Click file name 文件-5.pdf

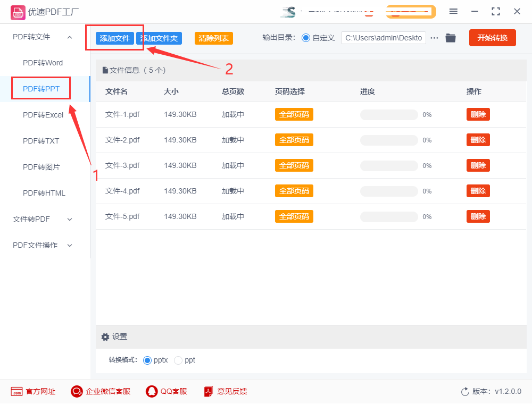coord(122,216)
